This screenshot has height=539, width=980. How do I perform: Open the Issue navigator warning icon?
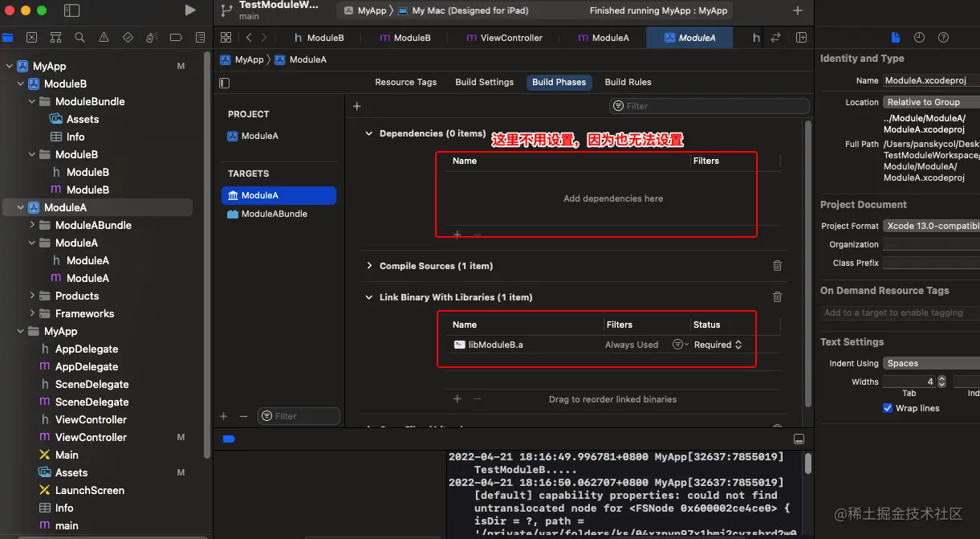[104, 38]
